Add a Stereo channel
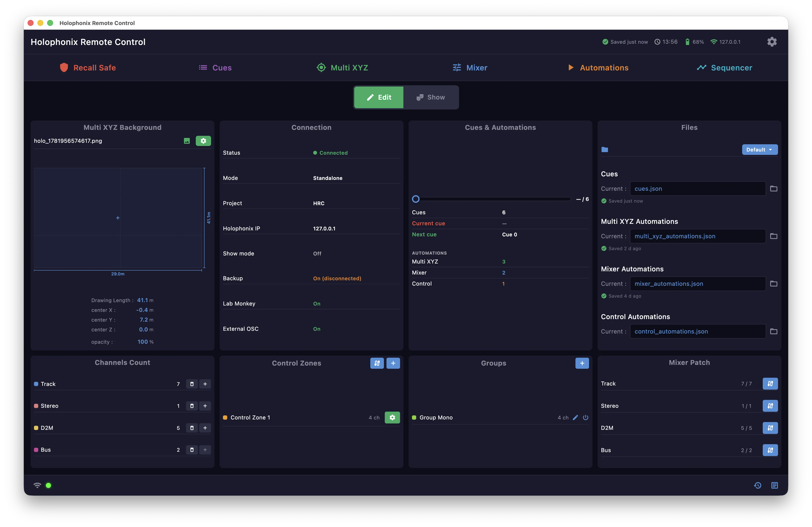 pos(205,406)
